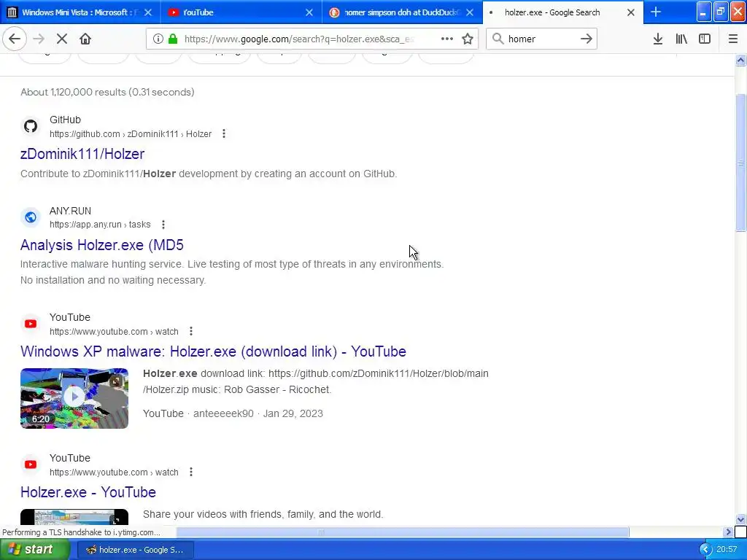Open the Library bookshelf icon
This screenshot has width=747, height=560.
tap(681, 39)
